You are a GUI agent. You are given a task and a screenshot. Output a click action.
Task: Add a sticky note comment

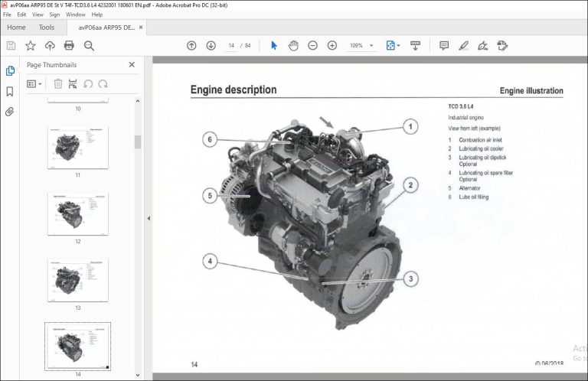point(444,46)
